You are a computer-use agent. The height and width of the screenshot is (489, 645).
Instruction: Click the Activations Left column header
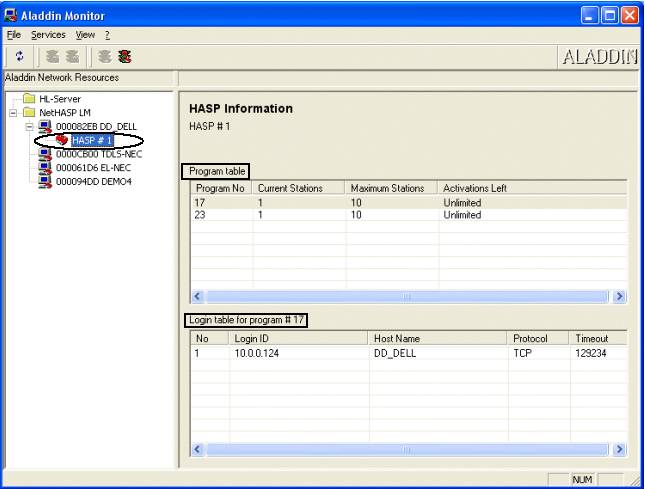tap(532, 188)
